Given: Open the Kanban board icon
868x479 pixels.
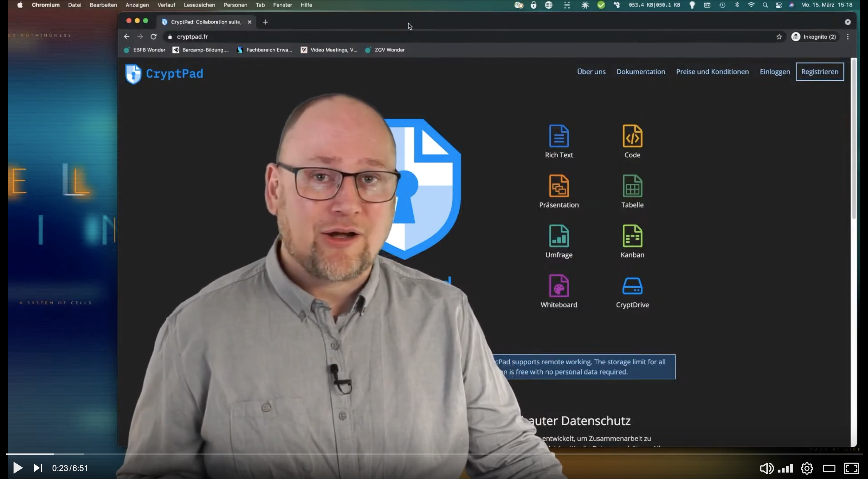Looking at the screenshot, I should click(632, 236).
